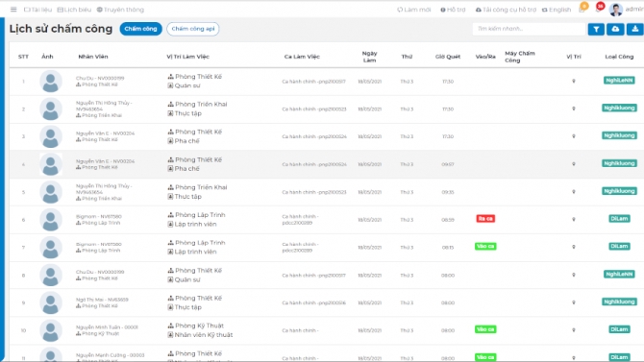
Task: Sort by Nhân Viên column header
Action: [x=93, y=57]
